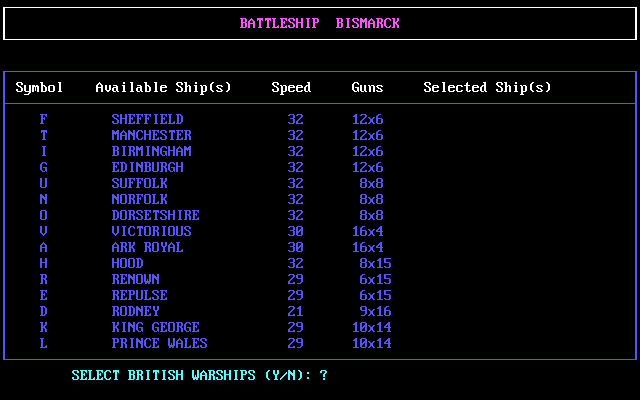Select the SHEFFIELD ship name
Image resolution: width=640 pixels, height=400 pixels.
click(x=147, y=119)
